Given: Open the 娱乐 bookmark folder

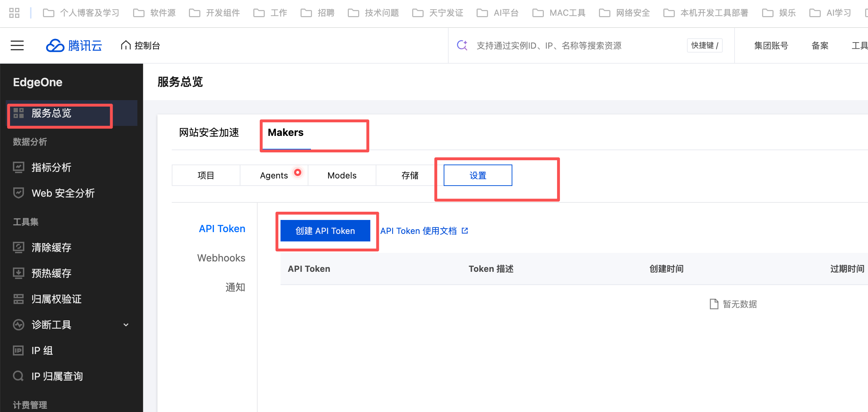Looking at the screenshot, I should pos(779,13).
